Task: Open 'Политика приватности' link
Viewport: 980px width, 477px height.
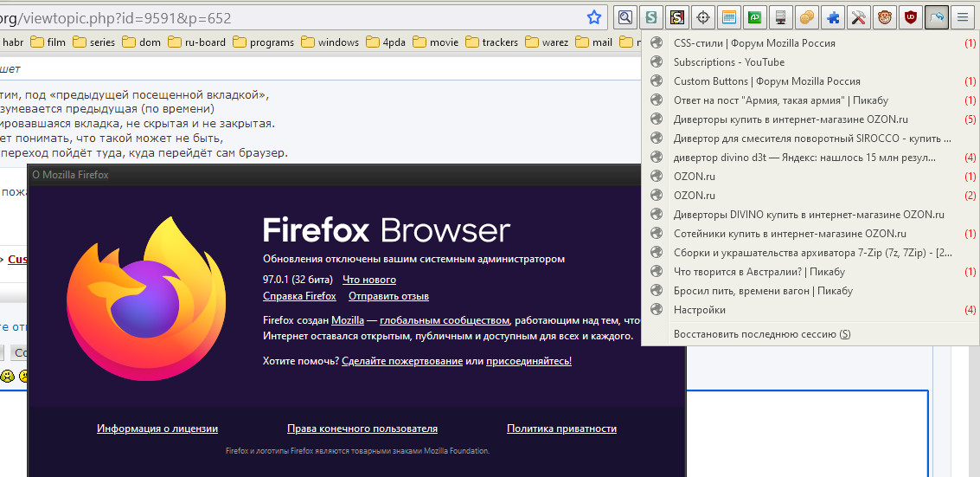Action: pos(562,429)
